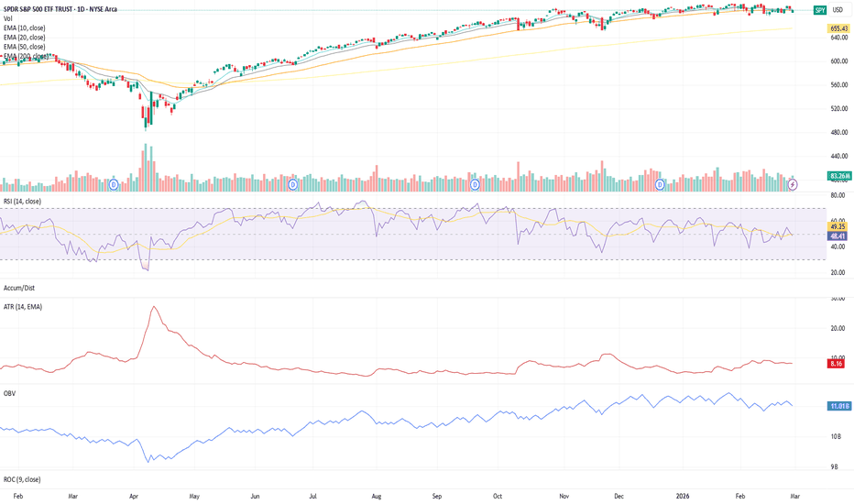Click the dividend D marker near late June
Screen dimensions: 854x504
click(x=293, y=185)
